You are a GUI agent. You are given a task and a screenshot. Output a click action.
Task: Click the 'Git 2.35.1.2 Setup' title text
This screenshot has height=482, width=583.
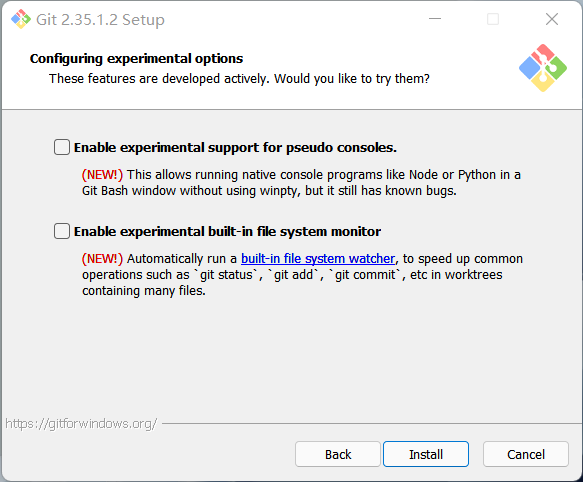tap(100, 20)
